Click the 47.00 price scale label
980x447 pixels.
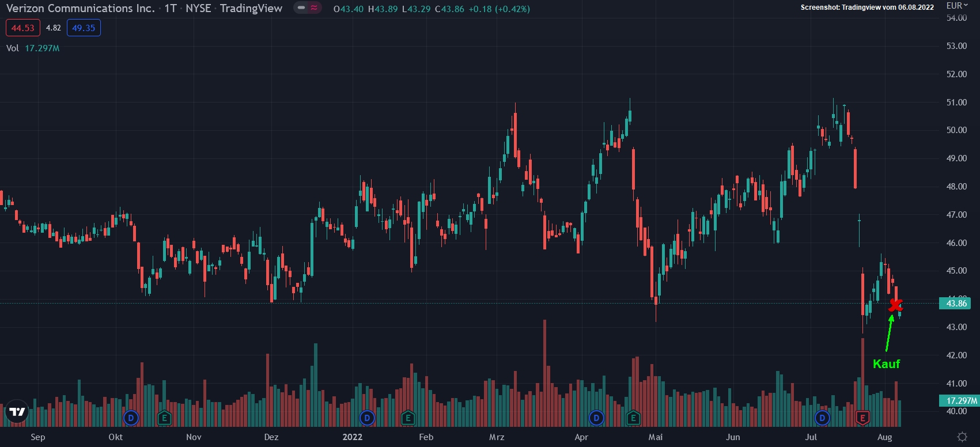(x=956, y=215)
